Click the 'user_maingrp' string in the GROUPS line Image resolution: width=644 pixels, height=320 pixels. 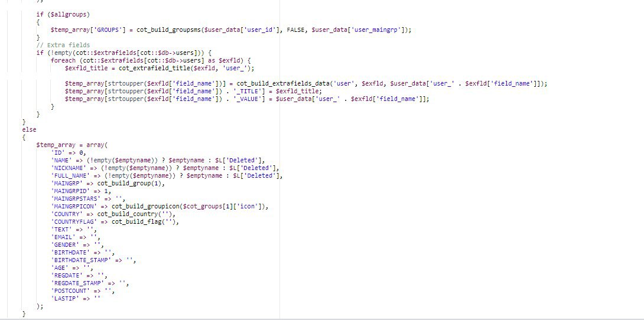coord(375,30)
